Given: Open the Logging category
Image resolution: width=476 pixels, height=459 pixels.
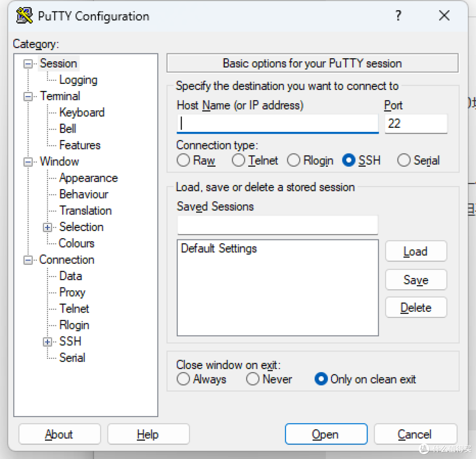Looking at the screenshot, I should [78, 80].
